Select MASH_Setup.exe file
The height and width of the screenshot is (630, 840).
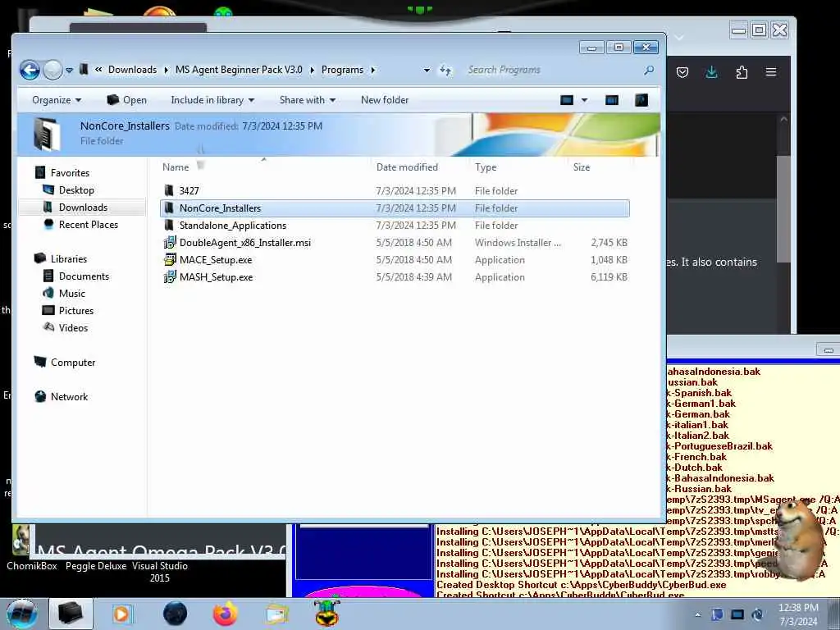216,277
